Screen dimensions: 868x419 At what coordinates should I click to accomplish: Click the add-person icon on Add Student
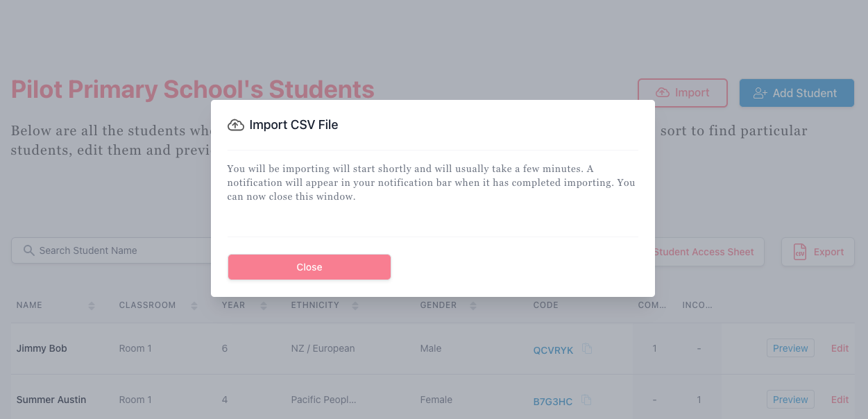[x=760, y=93]
